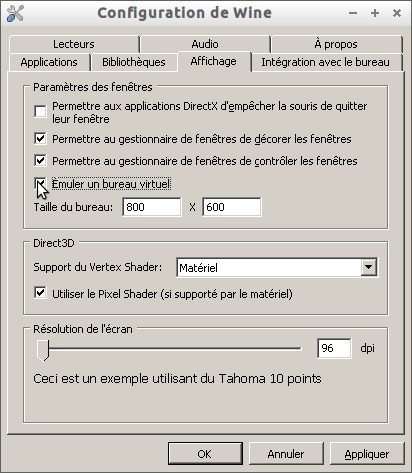Go to the À propos tab
Image resolution: width=412 pixels, height=473 pixels.
[336, 44]
